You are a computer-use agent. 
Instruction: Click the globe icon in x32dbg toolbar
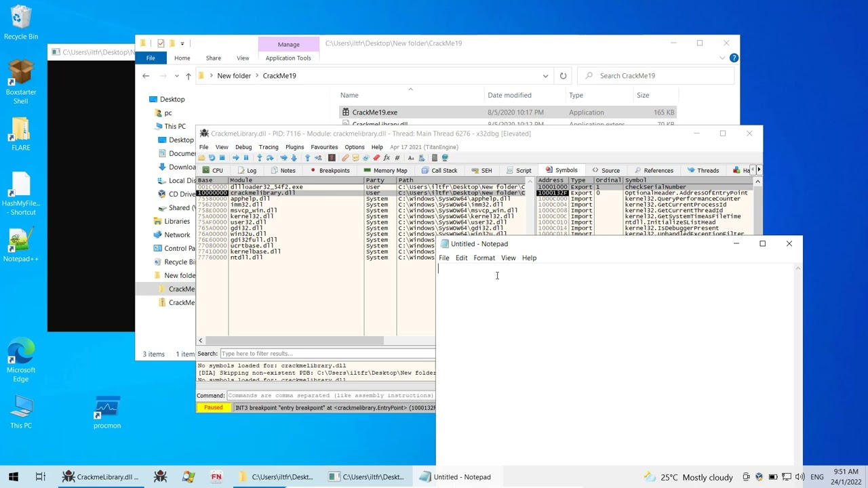pos(445,158)
